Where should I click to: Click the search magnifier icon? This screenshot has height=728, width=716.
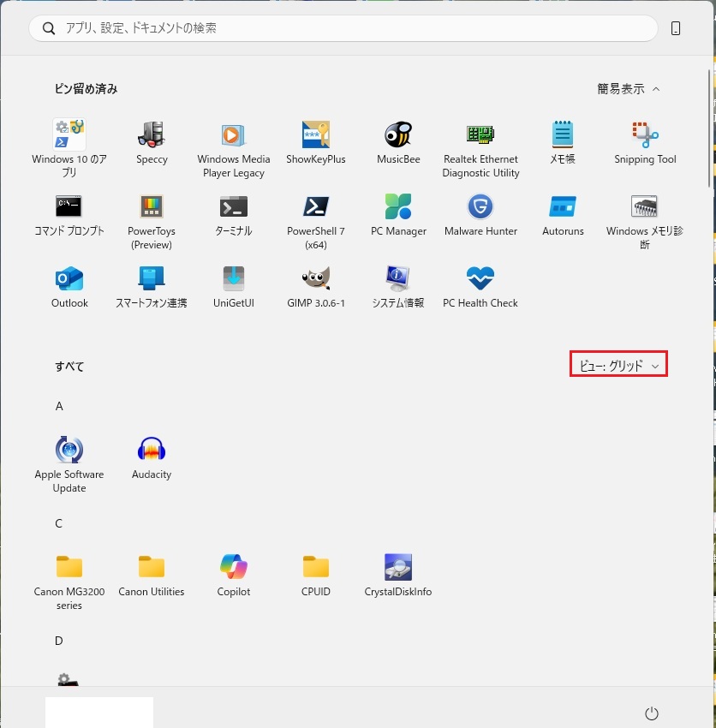tap(48, 28)
